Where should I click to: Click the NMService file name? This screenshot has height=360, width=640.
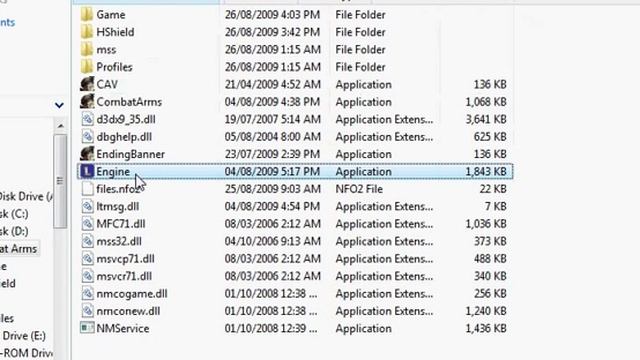pos(123,329)
